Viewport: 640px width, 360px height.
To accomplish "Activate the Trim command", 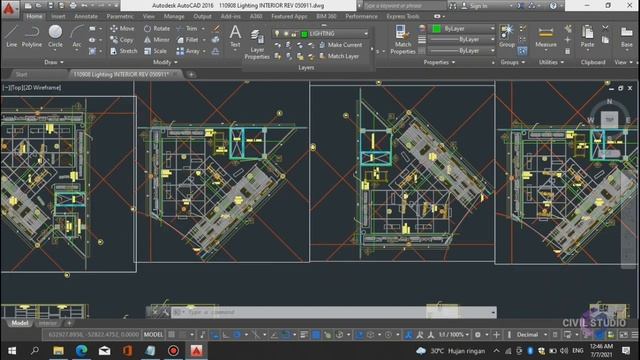I will point(187,28).
